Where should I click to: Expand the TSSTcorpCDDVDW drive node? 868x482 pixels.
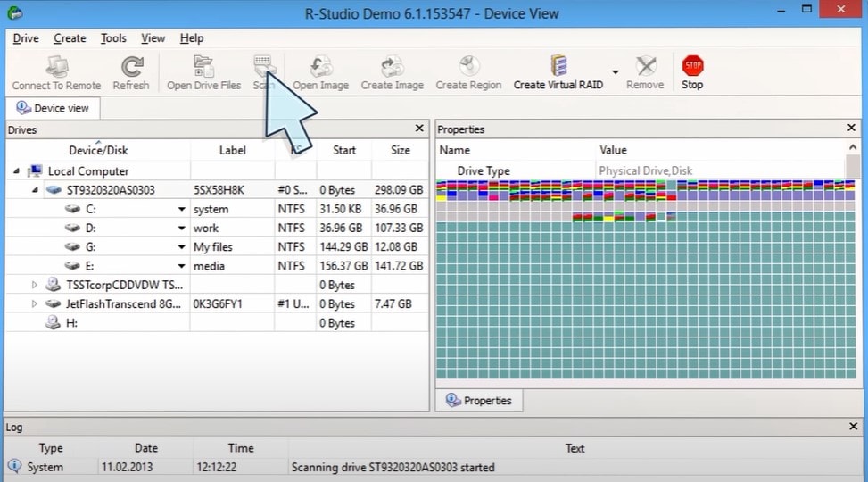coord(34,285)
